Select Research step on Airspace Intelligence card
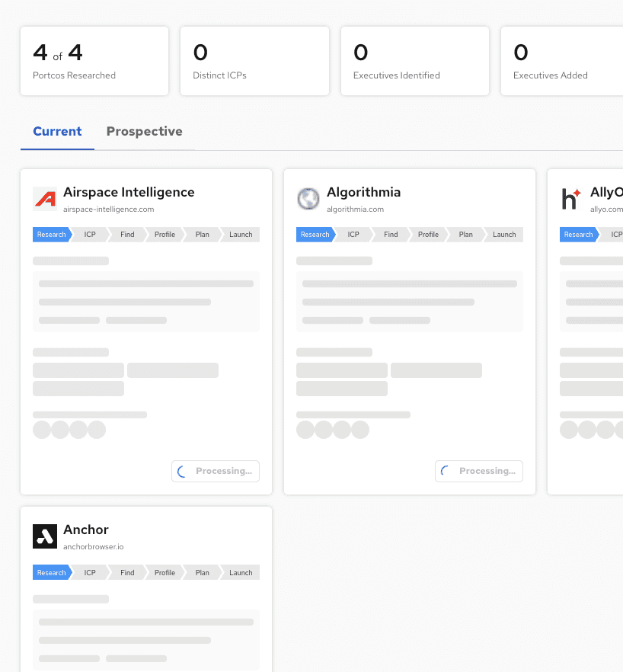The width and height of the screenshot is (623, 672). coord(52,235)
